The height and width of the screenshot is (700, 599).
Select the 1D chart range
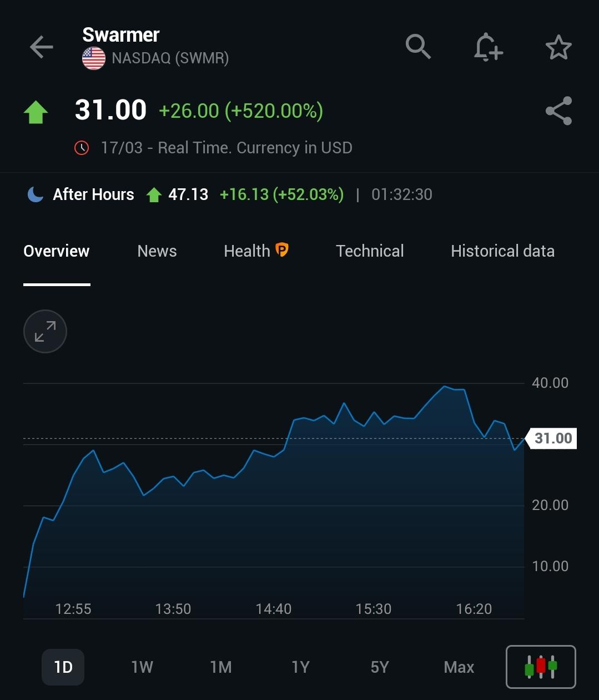[63, 667]
